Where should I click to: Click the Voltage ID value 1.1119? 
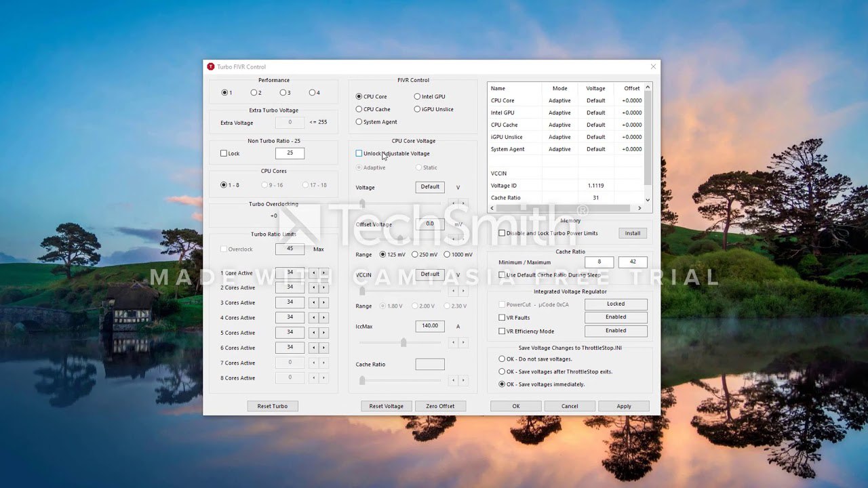[x=596, y=186]
